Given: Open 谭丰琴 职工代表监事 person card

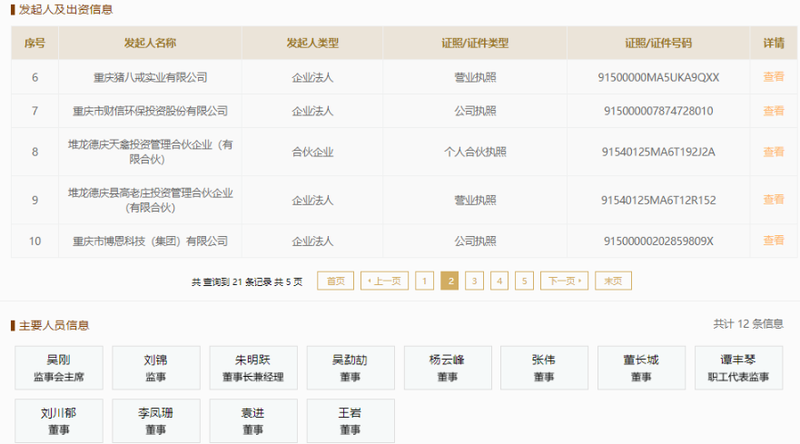Looking at the screenshot, I should (x=738, y=368).
